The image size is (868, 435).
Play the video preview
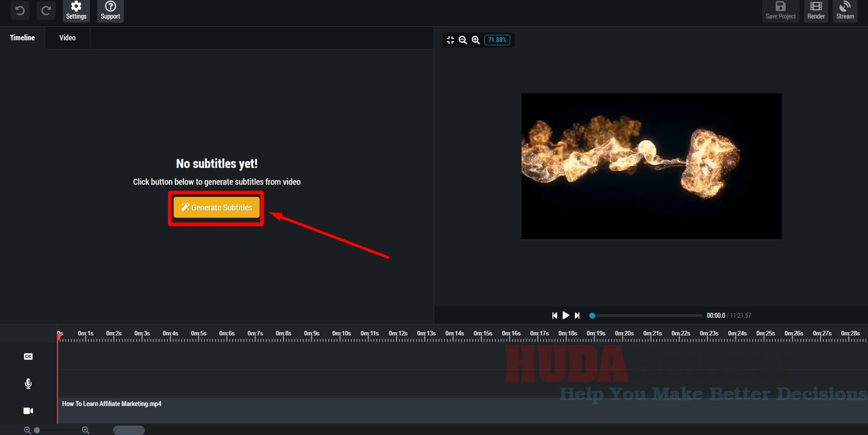pos(566,315)
